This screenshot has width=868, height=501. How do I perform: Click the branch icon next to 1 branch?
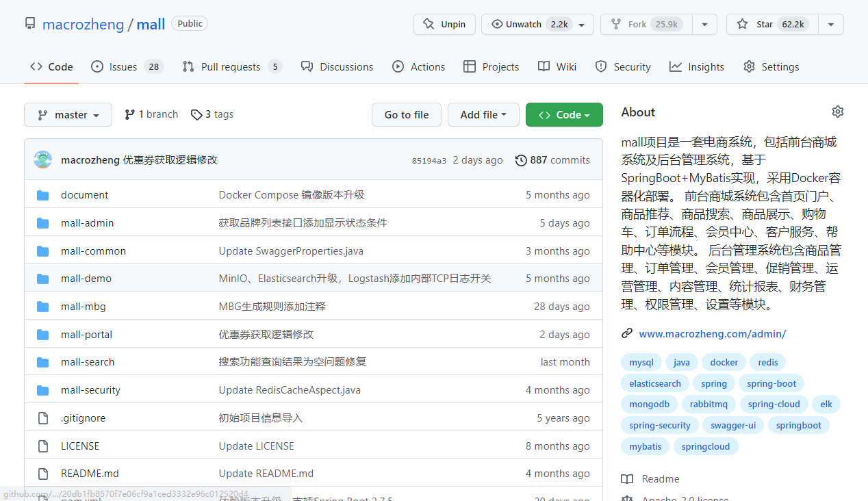coord(129,114)
